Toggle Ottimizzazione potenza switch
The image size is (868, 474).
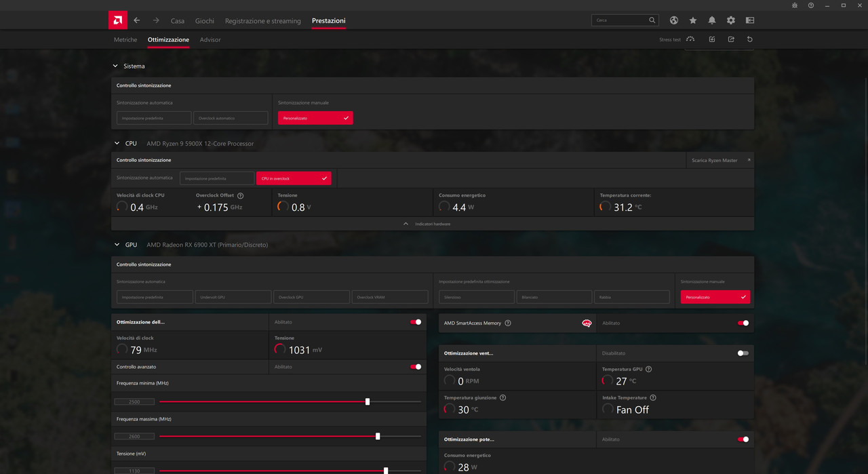coord(743,439)
